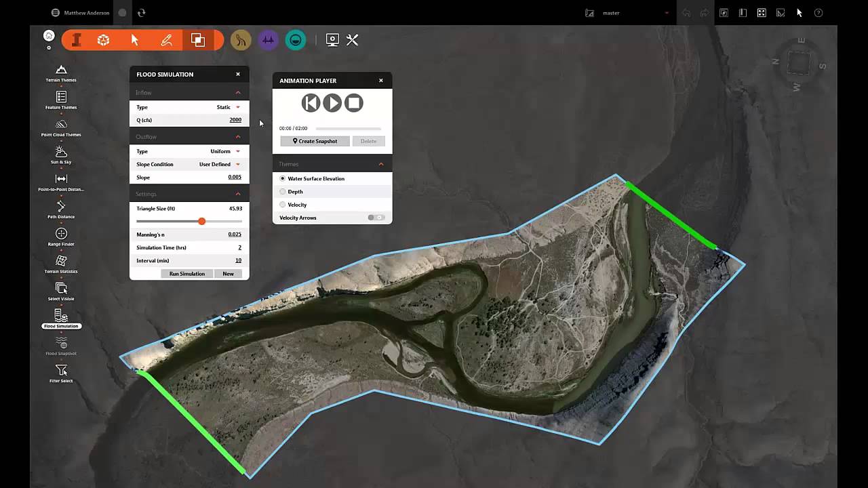This screenshot has height=488, width=868.
Task: Collapse the Inflow section
Action: (238, 92)
